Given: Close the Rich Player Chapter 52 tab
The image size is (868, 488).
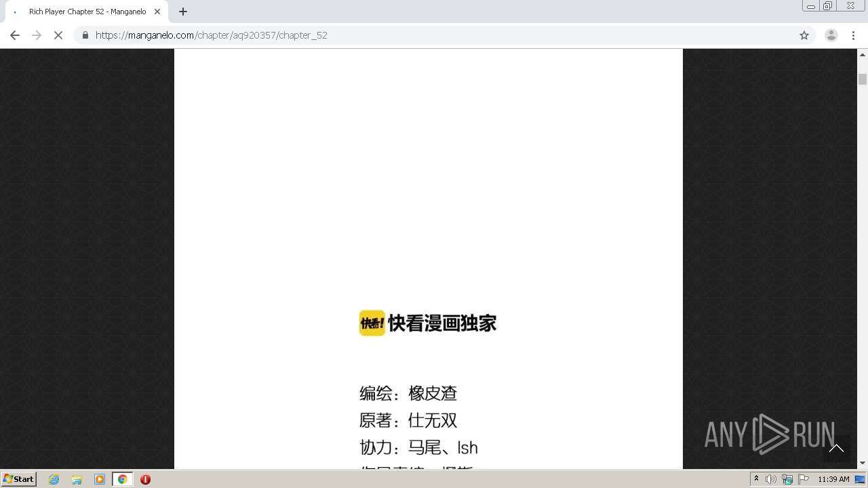Looking at the screenshot, I should pos(157,12).
